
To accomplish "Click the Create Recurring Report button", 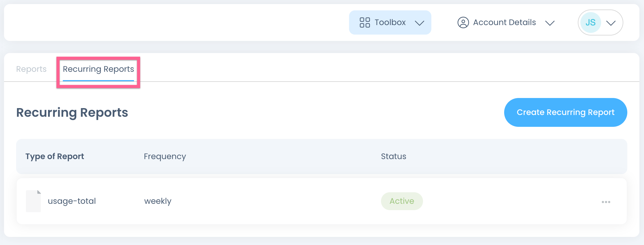I will 565,112.
